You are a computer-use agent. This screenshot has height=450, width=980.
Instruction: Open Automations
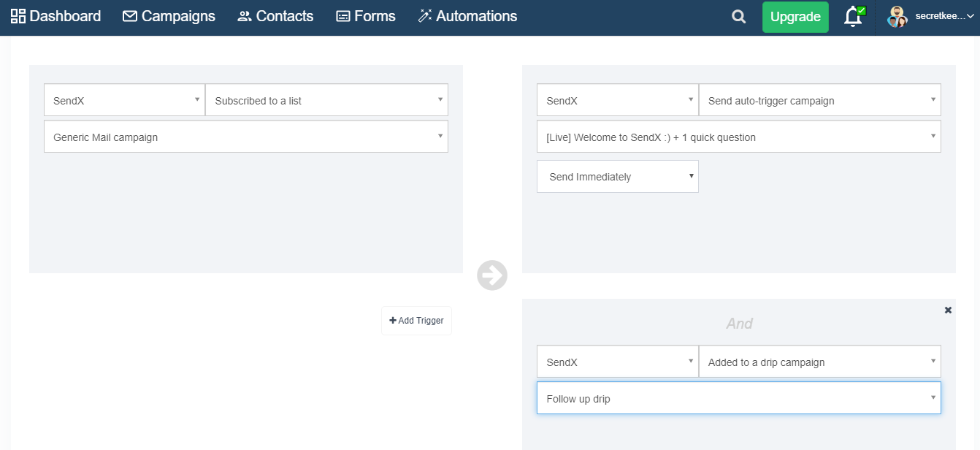coord(467,16)
